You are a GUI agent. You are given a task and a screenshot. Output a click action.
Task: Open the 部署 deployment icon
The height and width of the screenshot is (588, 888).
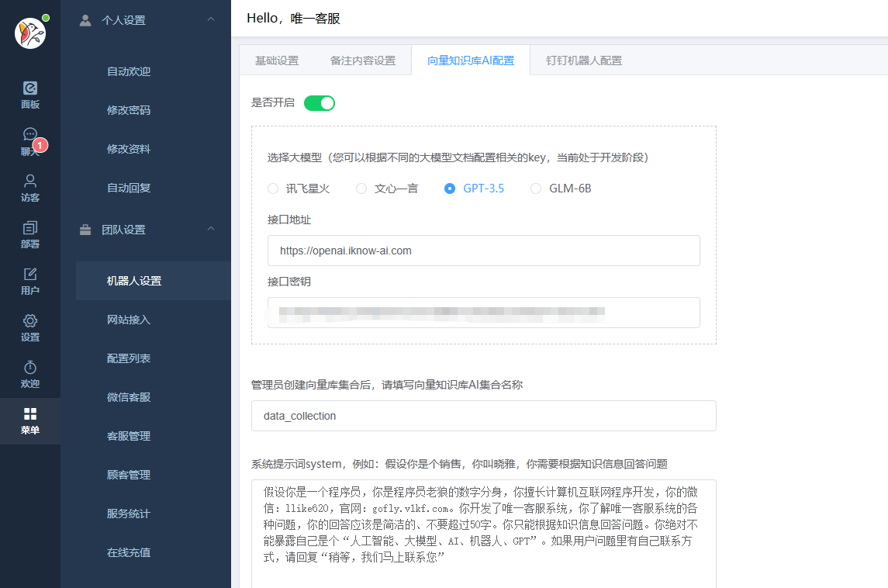tap(30, 228)
